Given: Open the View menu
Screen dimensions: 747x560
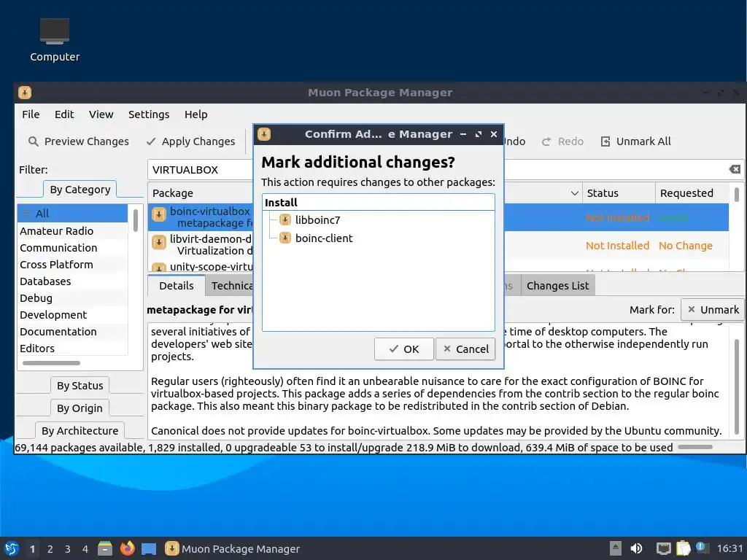Looking at the screenshot, I should (x=101, y=114).
